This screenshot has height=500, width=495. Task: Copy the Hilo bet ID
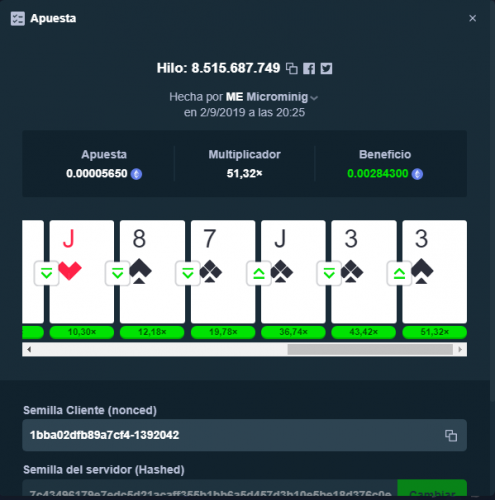coord(292,68)
